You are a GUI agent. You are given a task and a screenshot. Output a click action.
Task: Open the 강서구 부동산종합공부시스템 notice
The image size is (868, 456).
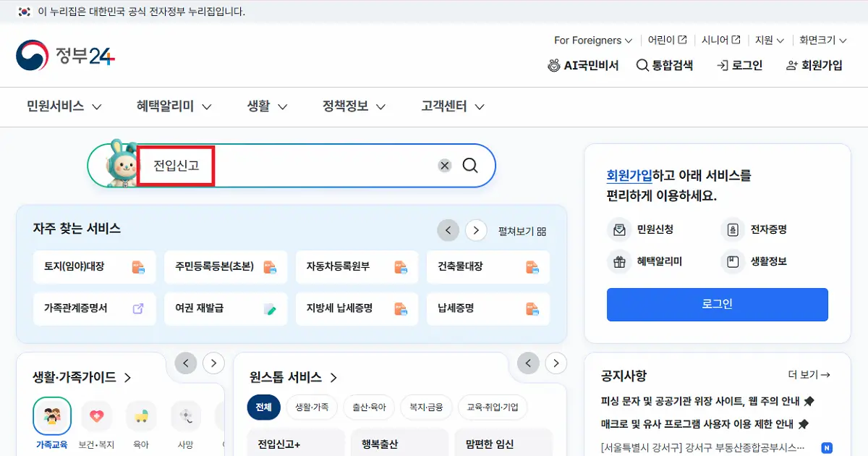703,447
